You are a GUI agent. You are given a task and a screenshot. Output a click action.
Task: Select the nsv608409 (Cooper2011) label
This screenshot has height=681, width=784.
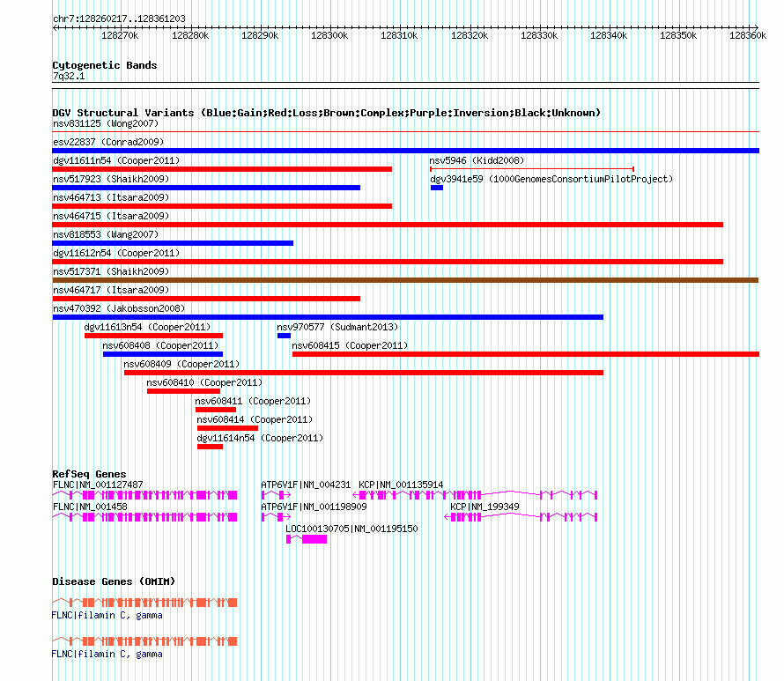(x=181, y=364)
